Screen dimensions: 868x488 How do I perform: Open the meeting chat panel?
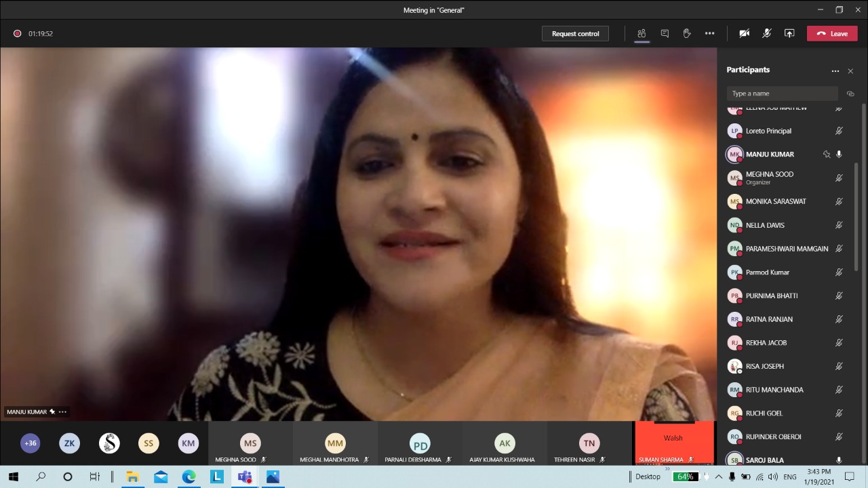(665, 33)
